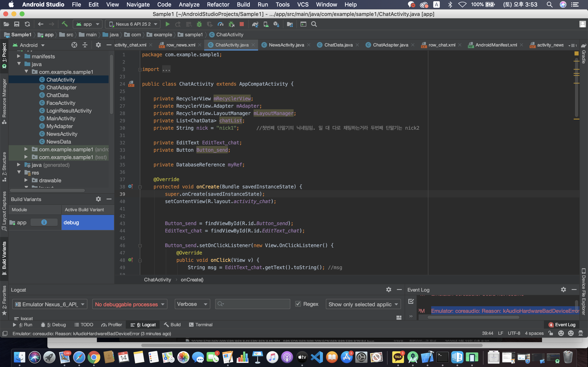Open the Terminal tool window button
This screenshot has height=367, width=588.
click(201, 325)
